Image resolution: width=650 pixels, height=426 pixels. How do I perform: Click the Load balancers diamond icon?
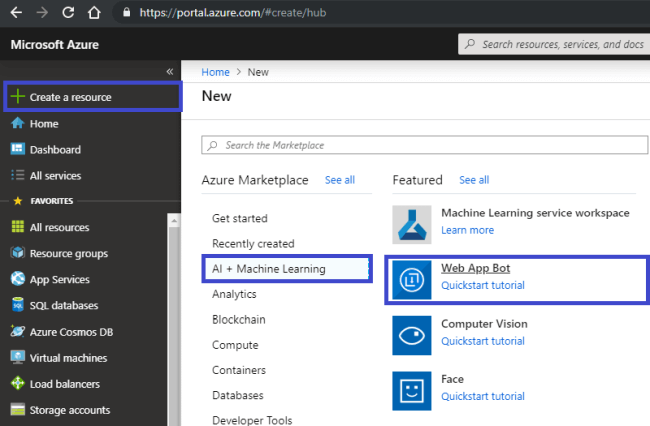18,383
